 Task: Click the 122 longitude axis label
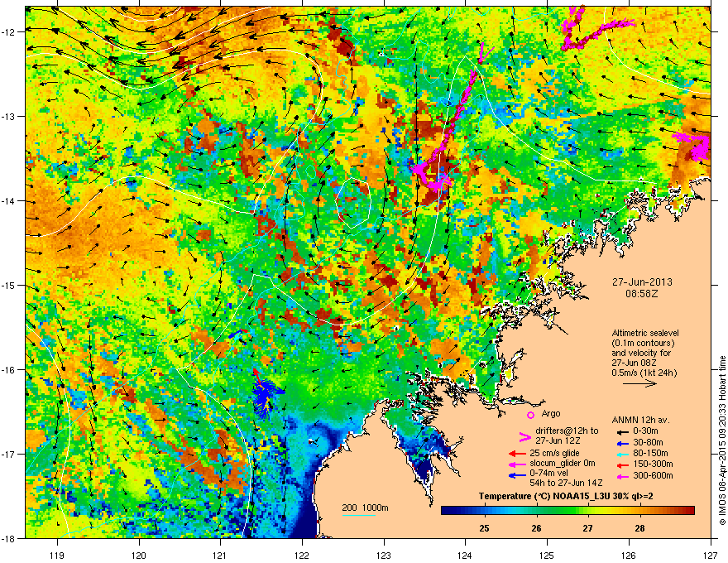point(302,555)
